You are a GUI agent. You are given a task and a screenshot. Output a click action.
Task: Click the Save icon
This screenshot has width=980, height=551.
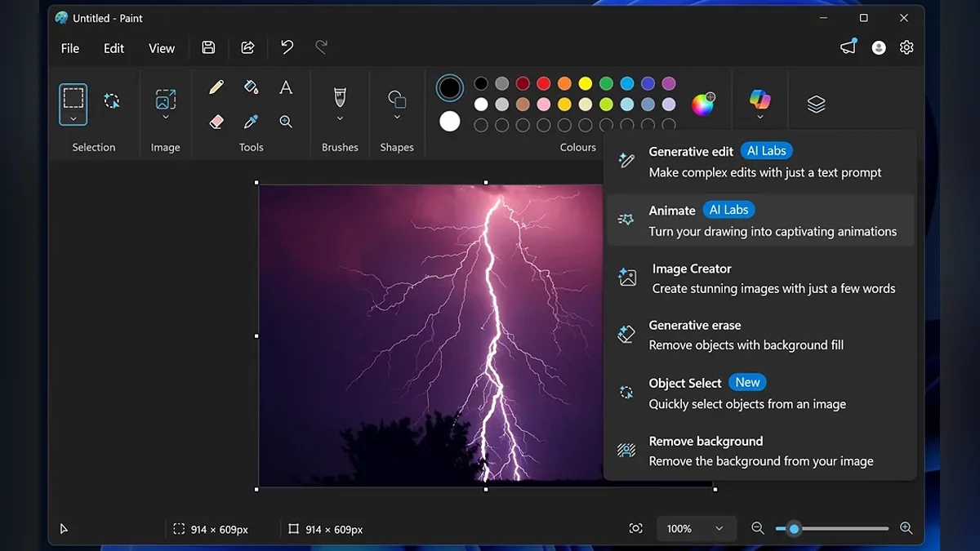(208, 48)
